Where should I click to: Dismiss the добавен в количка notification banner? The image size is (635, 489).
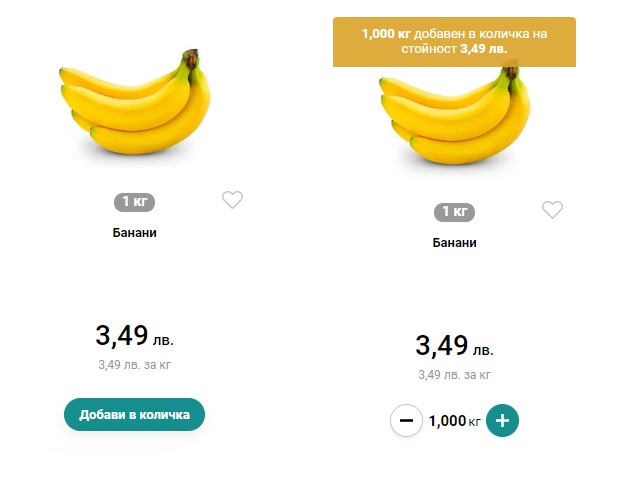tap(454, 41)
